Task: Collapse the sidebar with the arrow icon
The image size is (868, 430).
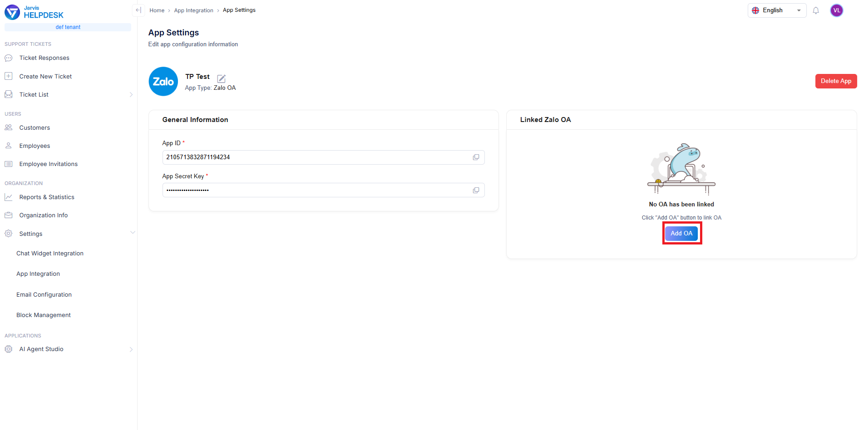Action: 138,10
